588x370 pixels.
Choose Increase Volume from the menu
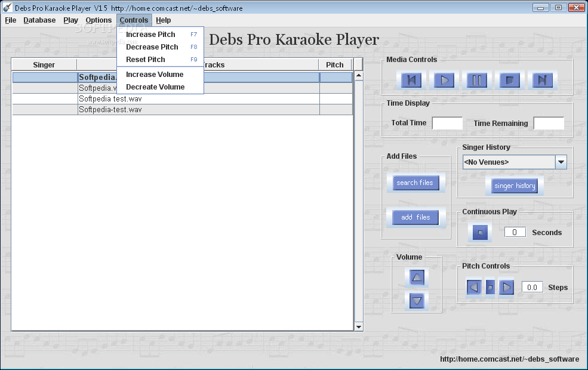(x=161, y=74)
